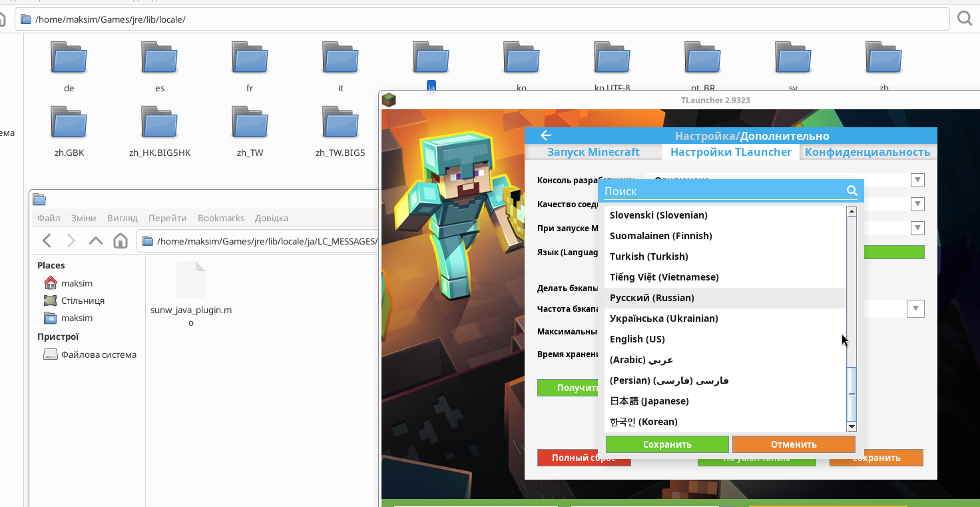Select Persian language entry

725,380
